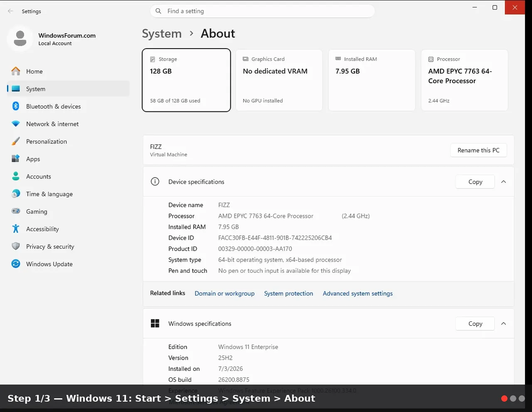
Task: Switch to Windows Update page
Action: pyautogui.click(x=68, y=264)
